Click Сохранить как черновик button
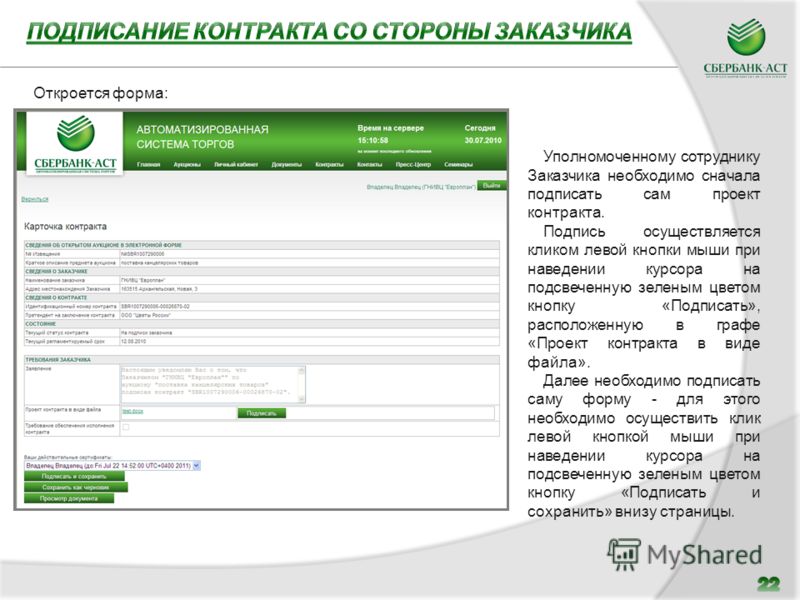The image size is (800, 600). (76, 487)
